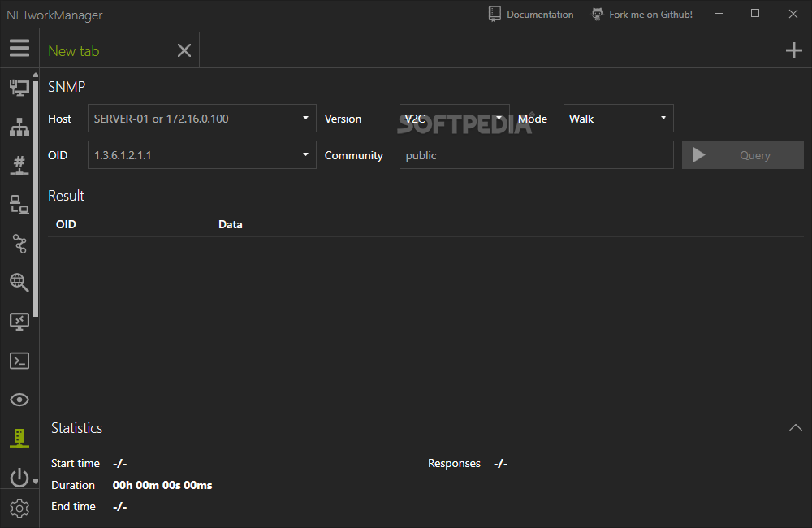Open the hamburger navigation menu
Viewport: 812px width, 528px height.
(x=19, y=48)
